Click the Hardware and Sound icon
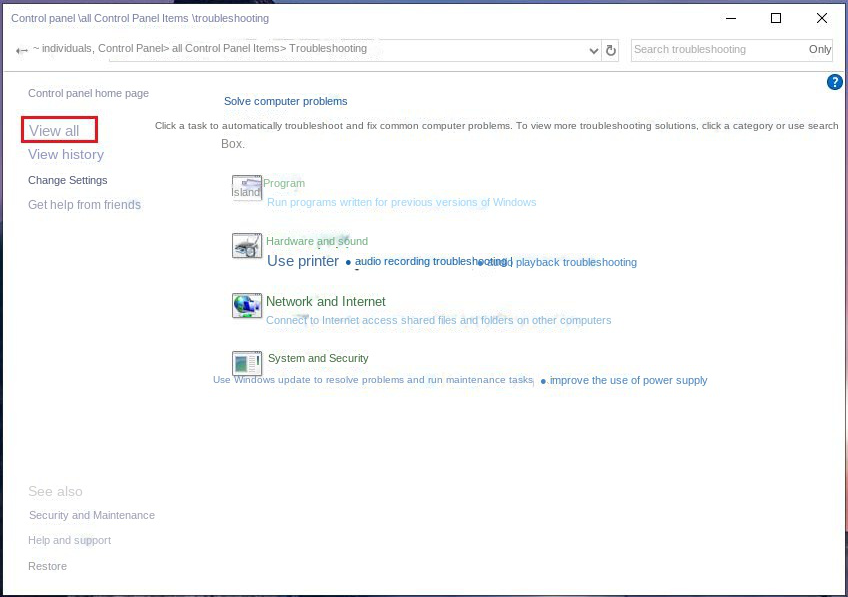This screenshot has height=597, width=848. pyautogui.click(x=246, y=246)
